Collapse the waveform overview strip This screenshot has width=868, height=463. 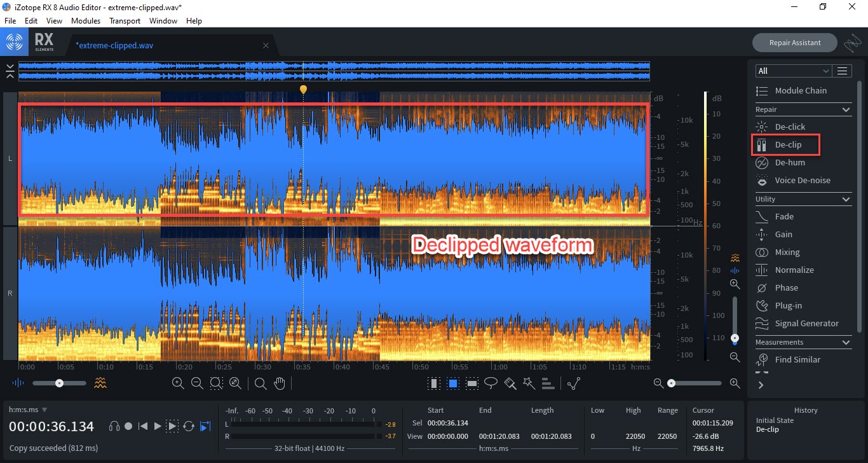click(10, 71)
